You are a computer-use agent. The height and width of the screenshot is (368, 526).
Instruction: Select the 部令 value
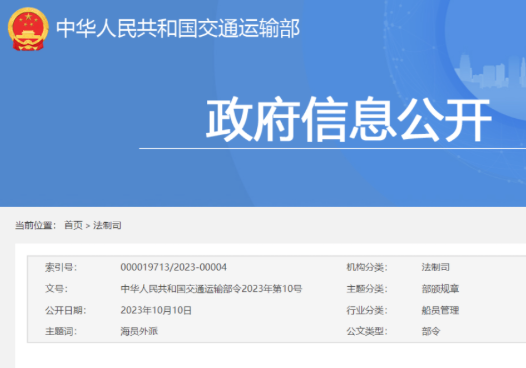pyautogui.click(x=431, y=331)
